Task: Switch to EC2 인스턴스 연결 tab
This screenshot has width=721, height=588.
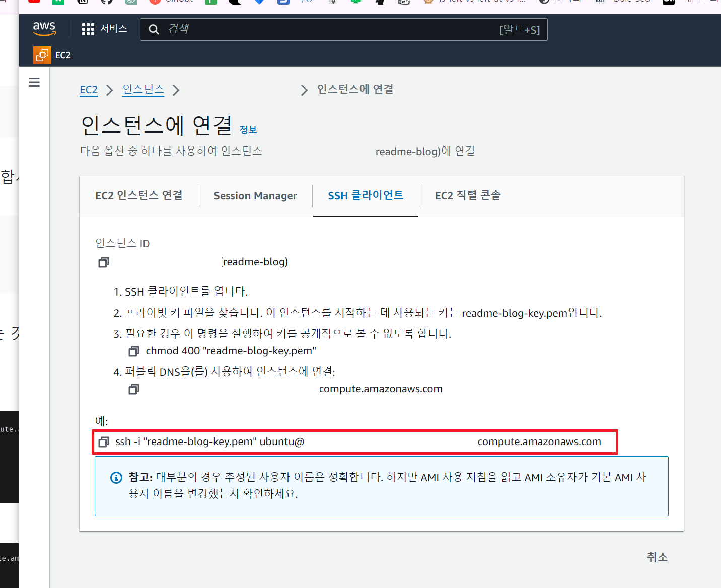Action: (x=139, y=195)
